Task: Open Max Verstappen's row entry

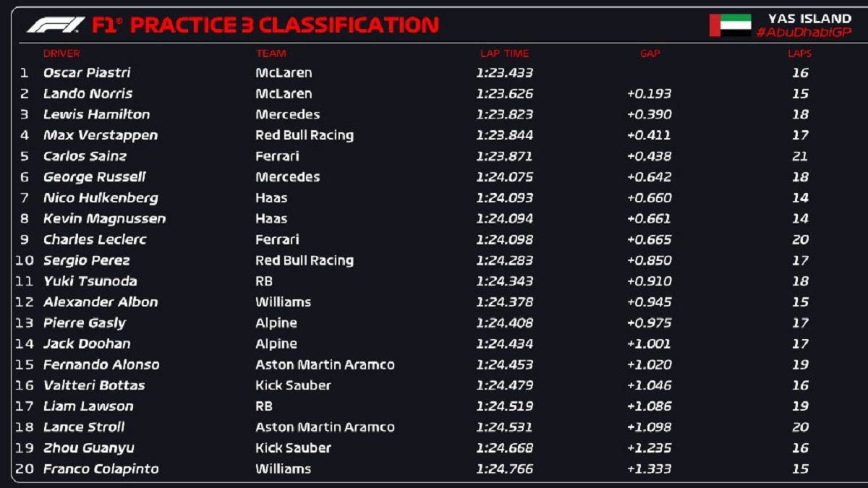Action: tap(100, 135)
